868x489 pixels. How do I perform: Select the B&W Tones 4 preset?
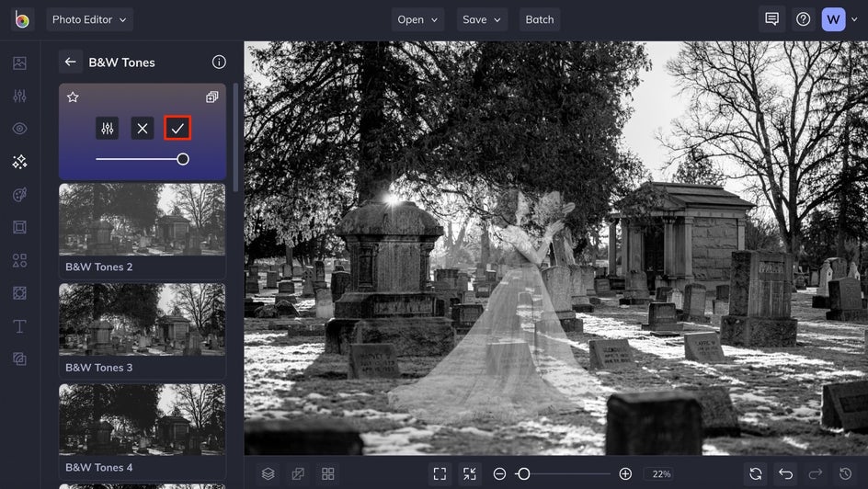(143, 431)
